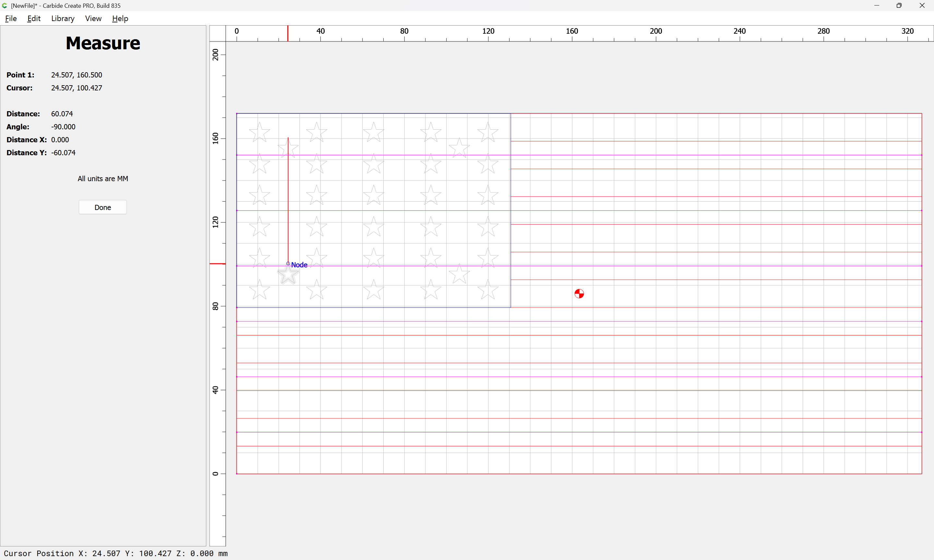Click the highlighted star below the Node label

(x=288, y=275)
